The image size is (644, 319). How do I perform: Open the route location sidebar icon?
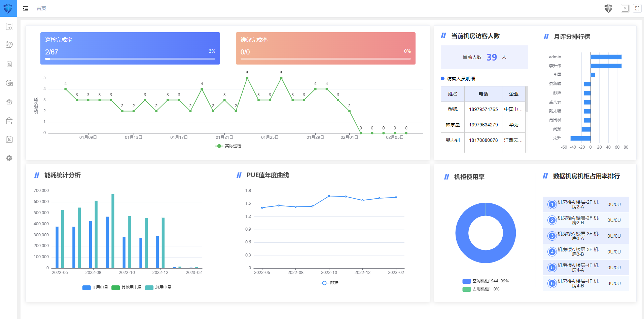9,44
